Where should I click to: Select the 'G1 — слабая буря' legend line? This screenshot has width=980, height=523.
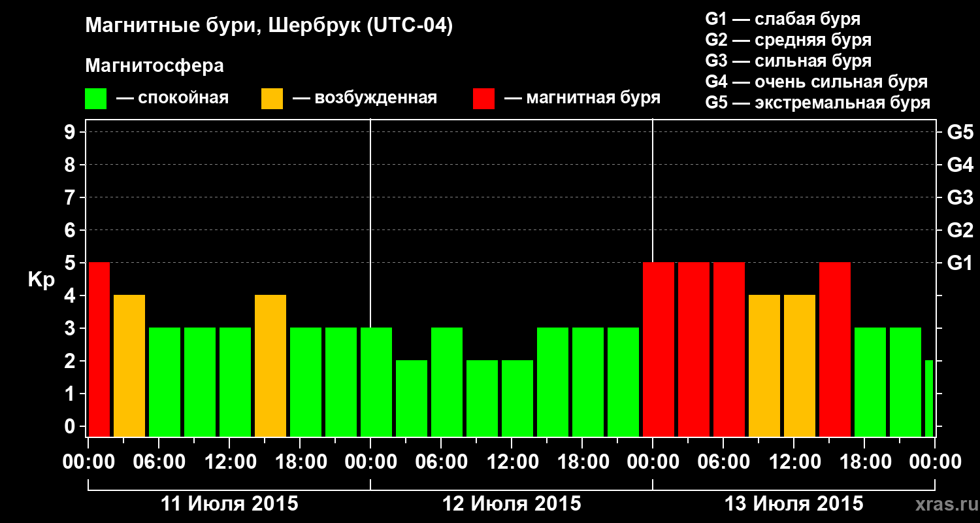point(783,19)
